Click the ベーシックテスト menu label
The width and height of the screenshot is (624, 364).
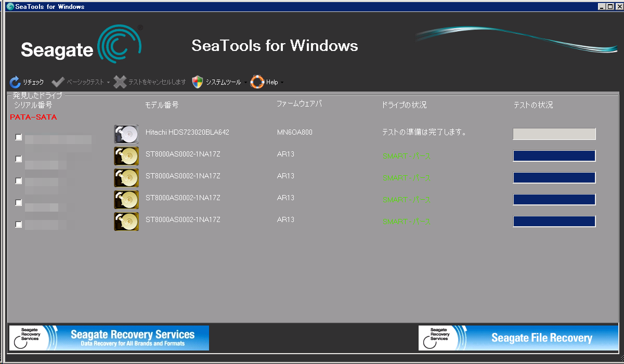click(x=85, y=82)
